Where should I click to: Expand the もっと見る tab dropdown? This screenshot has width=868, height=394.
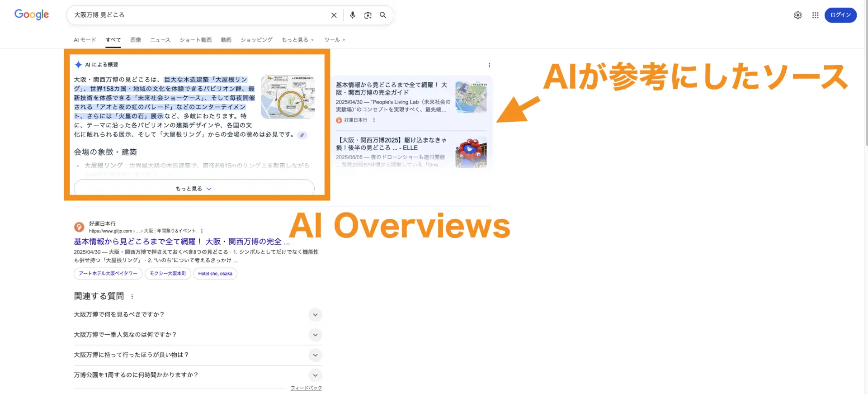[297, 40]
